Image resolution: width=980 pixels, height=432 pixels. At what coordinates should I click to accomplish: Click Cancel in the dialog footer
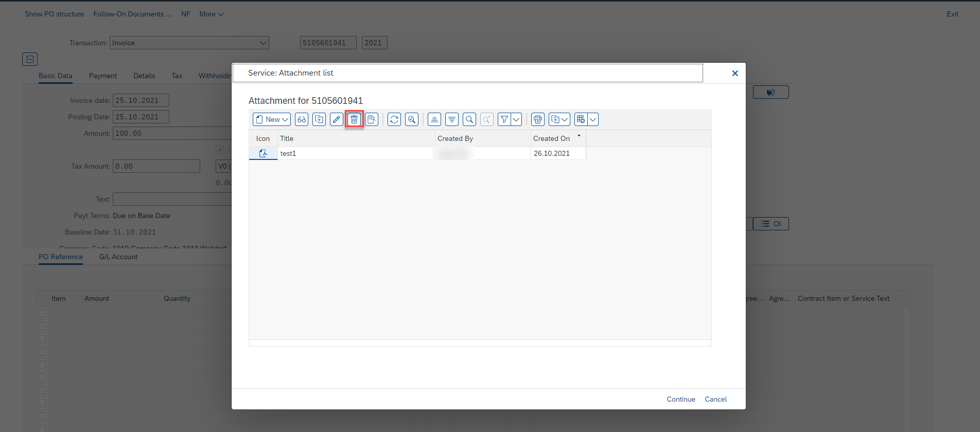(x=715, y=399)
